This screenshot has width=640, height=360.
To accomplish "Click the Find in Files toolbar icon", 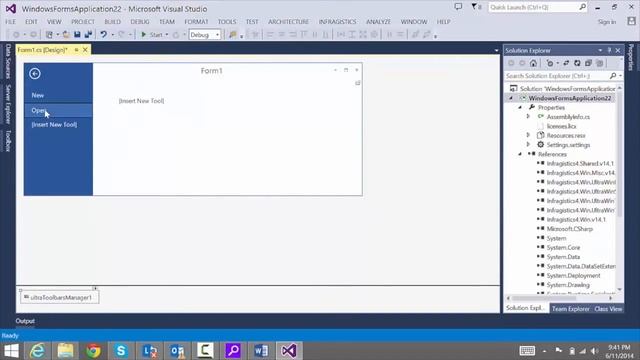I will tap(233, 35).
